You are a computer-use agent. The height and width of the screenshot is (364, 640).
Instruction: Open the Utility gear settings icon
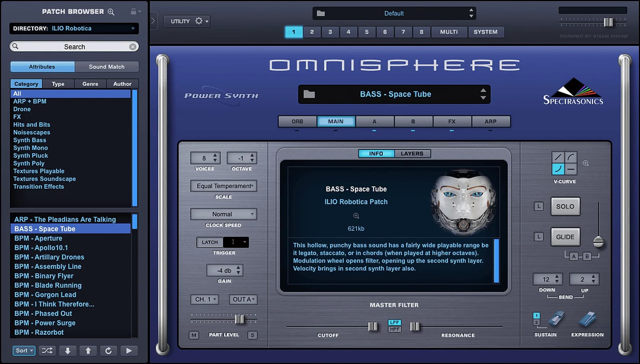coord(199,21)
